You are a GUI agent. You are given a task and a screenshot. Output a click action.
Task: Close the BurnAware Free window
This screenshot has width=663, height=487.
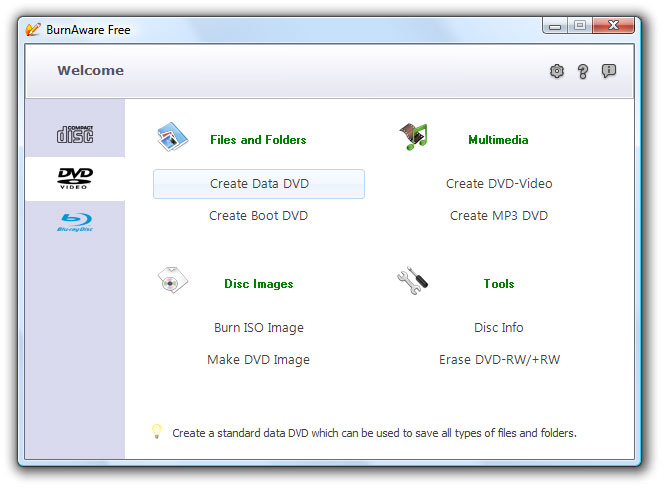tap(613, 25)
